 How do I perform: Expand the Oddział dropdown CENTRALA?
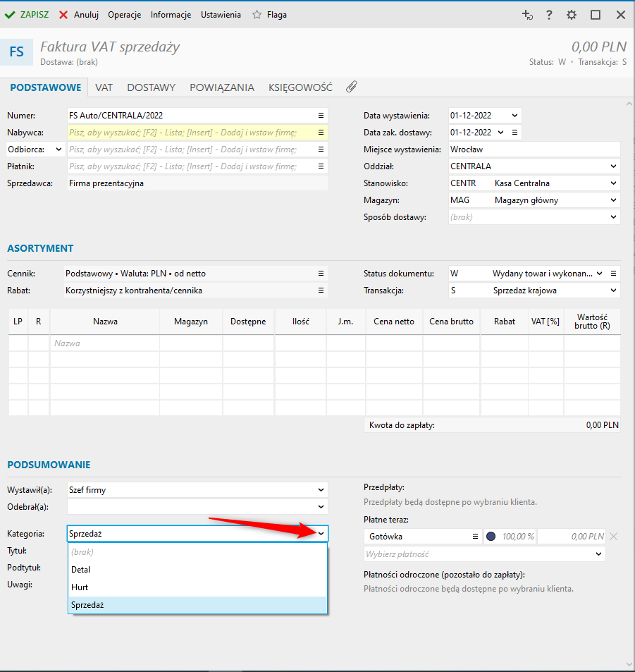tap(613, 166)
